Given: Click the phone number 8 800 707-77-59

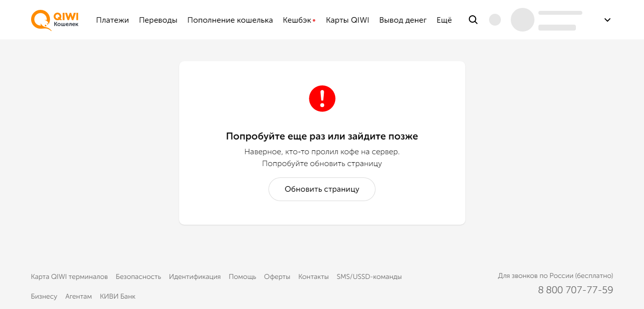Looking at the screenshot, I should pyautogui.click(x=575, y=290).
